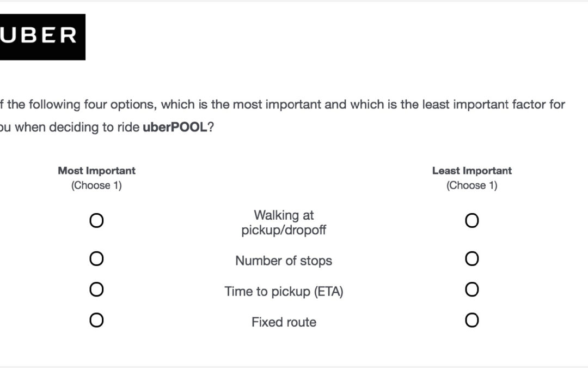Select Most Important for Fixed route
Screen dimensions: 588x368
(x=96, y=321)
